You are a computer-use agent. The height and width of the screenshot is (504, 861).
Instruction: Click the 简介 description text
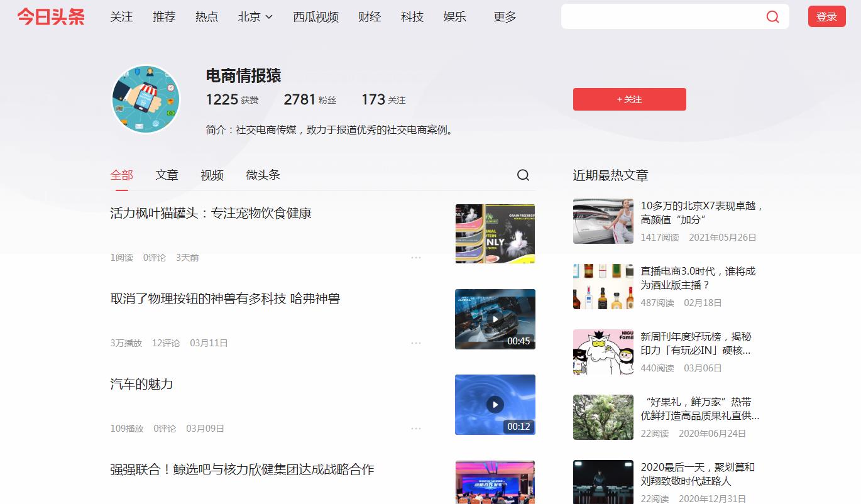(330, 130)
